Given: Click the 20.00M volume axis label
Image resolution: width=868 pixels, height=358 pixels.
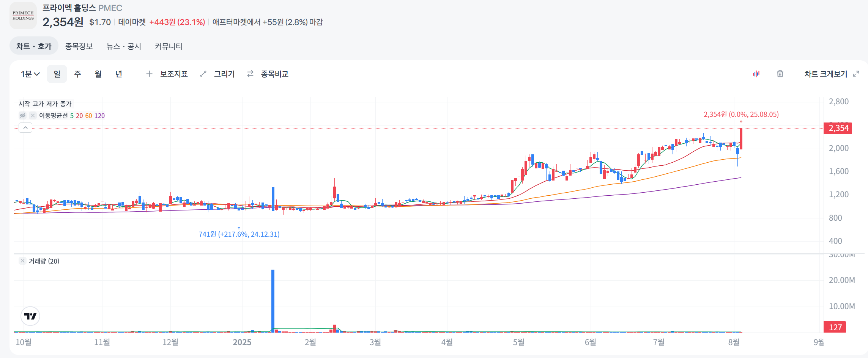Looking at the screenshot, I should [842, 280].
